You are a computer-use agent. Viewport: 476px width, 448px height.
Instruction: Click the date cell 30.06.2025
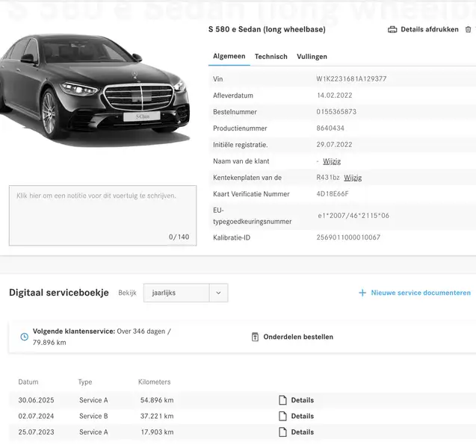(36, 400)
